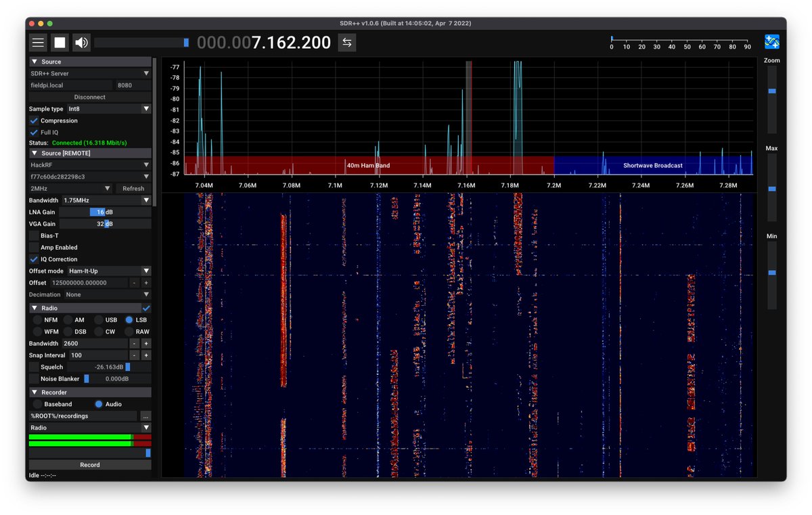Open the Offset mode Ham-It-Up dropdown
Viewport: 812px width, 515px height.
coord(109,271)
